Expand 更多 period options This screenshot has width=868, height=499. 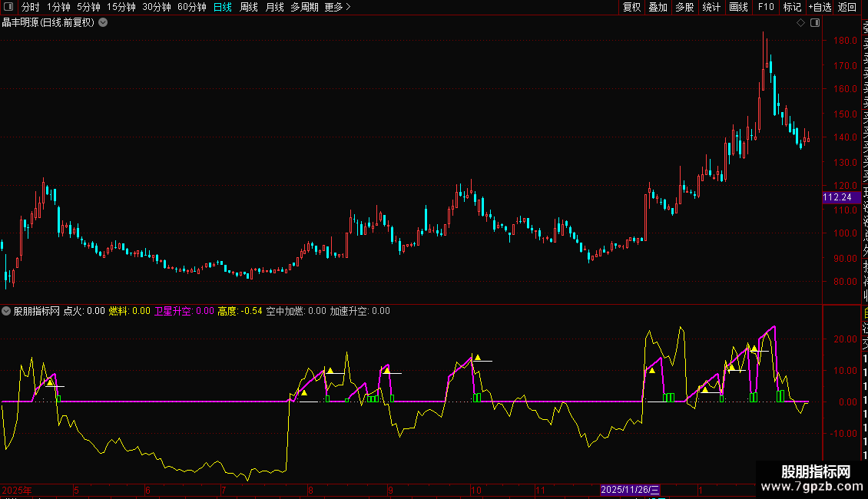(x=337, y=7)
